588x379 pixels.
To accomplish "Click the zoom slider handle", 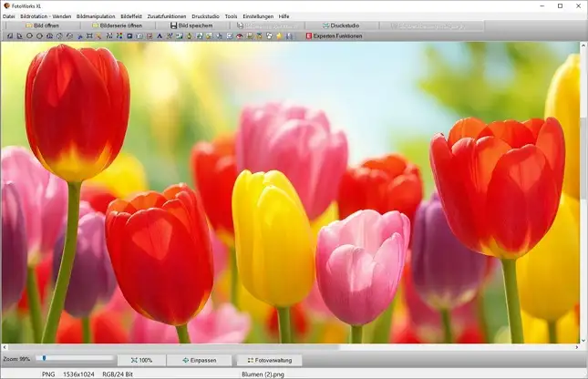I will [x=45, y=358].
